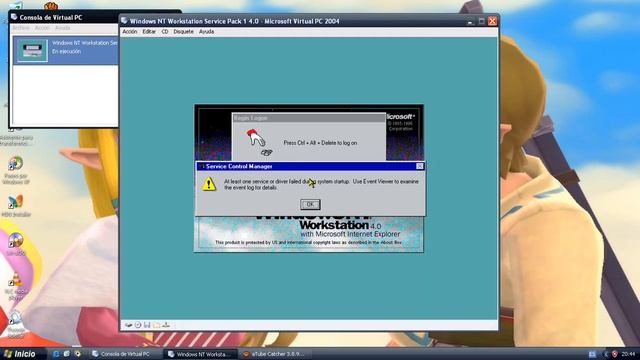Viewport: 640px width, 360px height.
Task: Click the third quick launch icon beside Show Desktop
Action: tap(77, 354)
